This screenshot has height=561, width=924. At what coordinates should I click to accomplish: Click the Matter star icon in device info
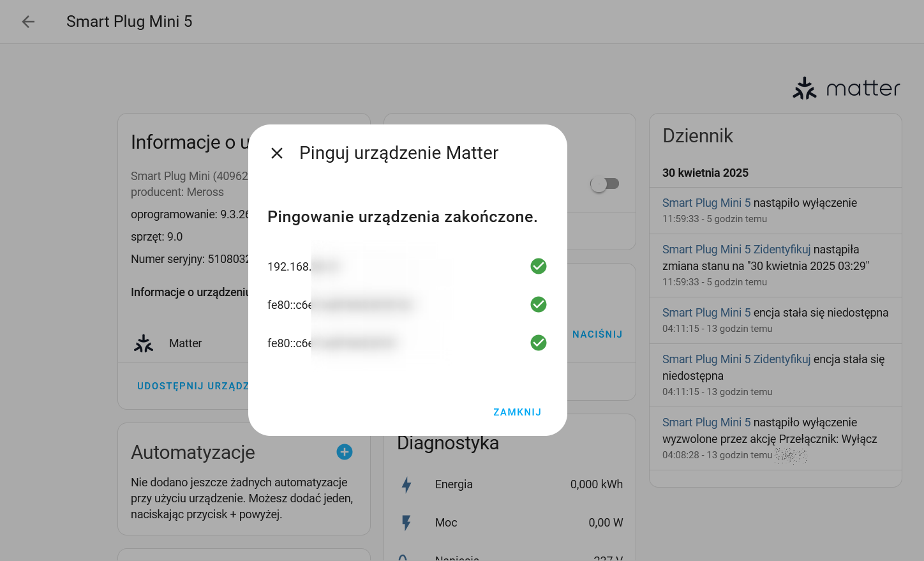pos(144,343)
